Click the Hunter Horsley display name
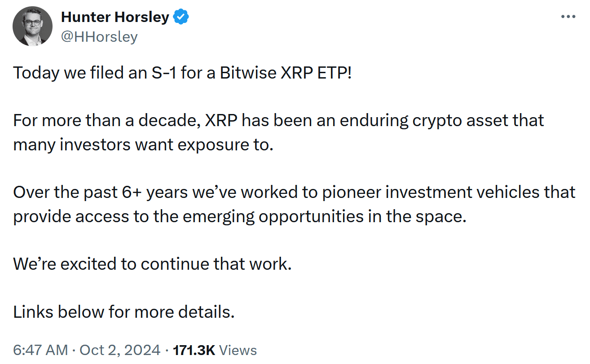Screen dimensions: 590x364 point(115,18)
